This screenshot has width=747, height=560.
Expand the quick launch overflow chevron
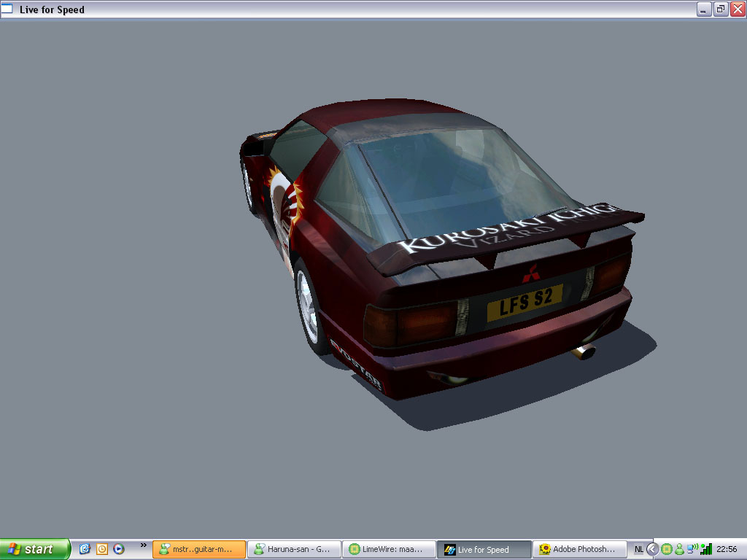pyautogui.click(x=144, y=545)
